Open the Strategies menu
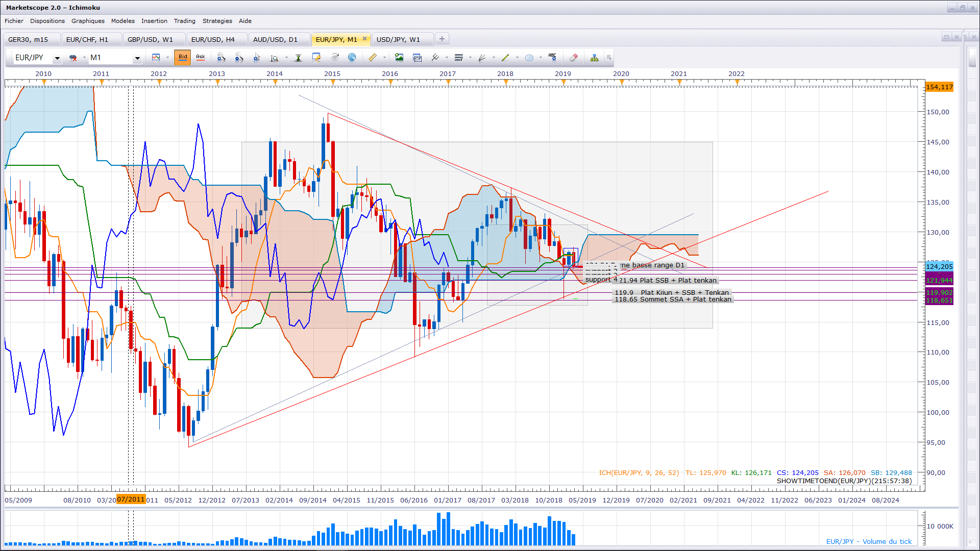This screenshot has width=980, height=551. click(x=217, y=21)
